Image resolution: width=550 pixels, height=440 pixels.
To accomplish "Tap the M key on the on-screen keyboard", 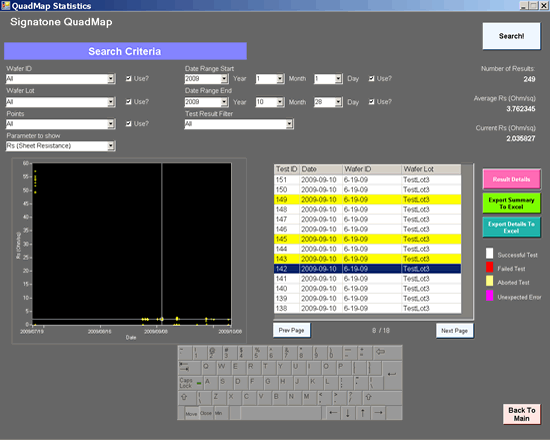I will pyautogui.click(x=309, y=398).
